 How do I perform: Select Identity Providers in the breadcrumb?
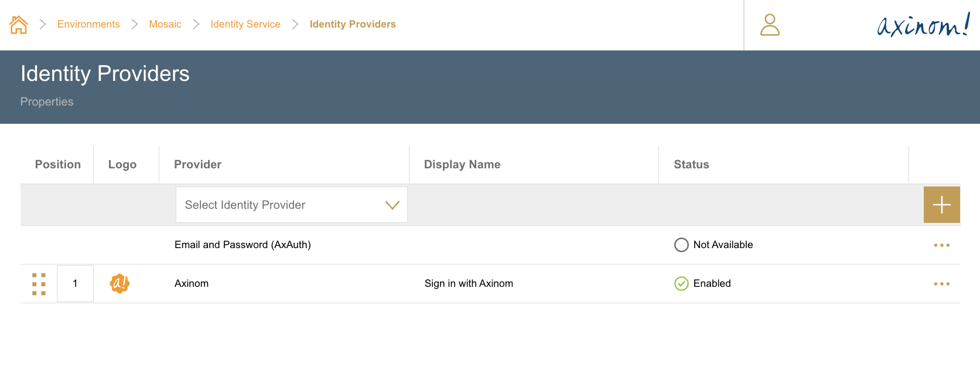pos(353,24)
